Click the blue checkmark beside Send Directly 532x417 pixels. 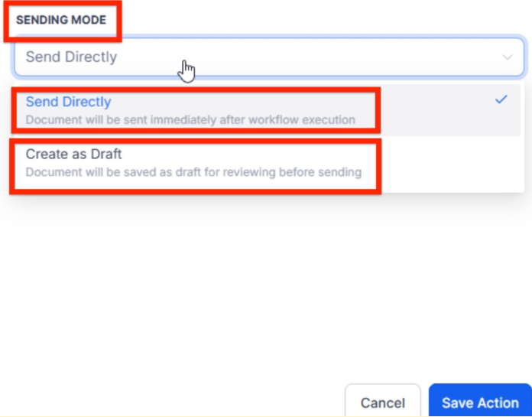pyautogui.click(x=501, y=100)
